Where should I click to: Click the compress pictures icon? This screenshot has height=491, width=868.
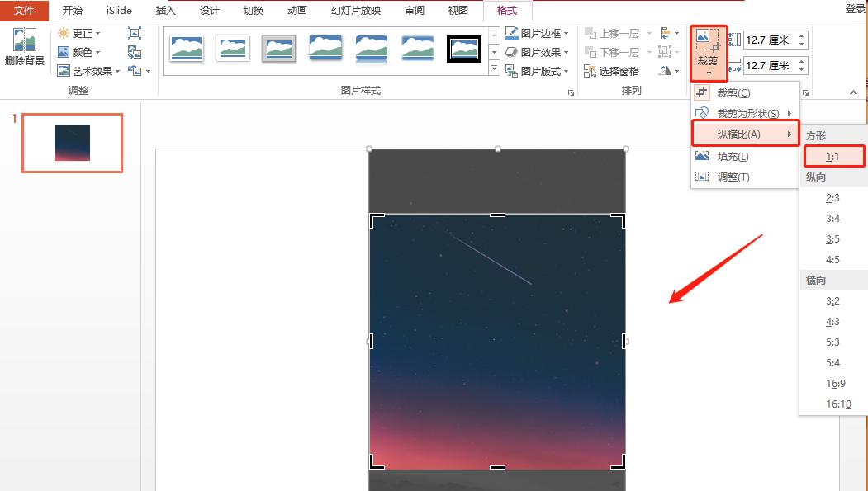135,33
